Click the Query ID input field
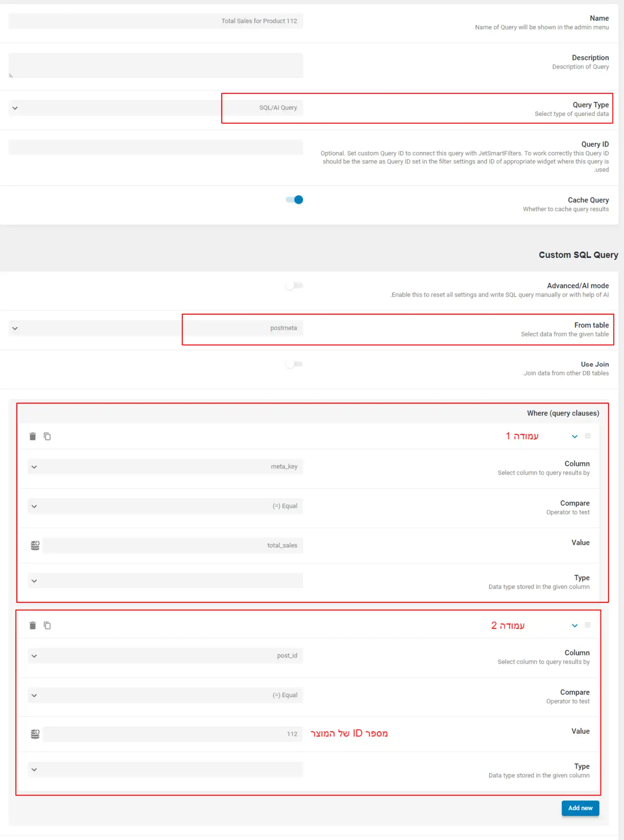Screen dimensions: 624x840 [x=156, y=147]
